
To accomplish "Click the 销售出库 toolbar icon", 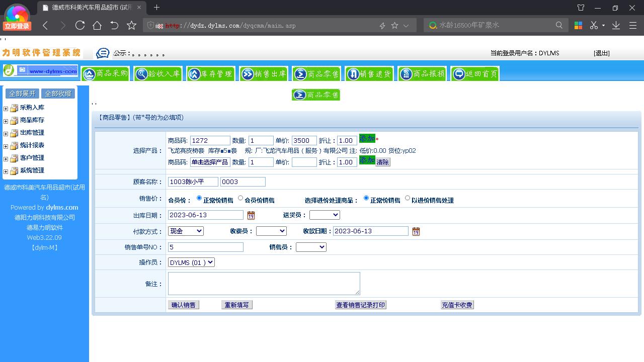I will [x=263, y=73].
